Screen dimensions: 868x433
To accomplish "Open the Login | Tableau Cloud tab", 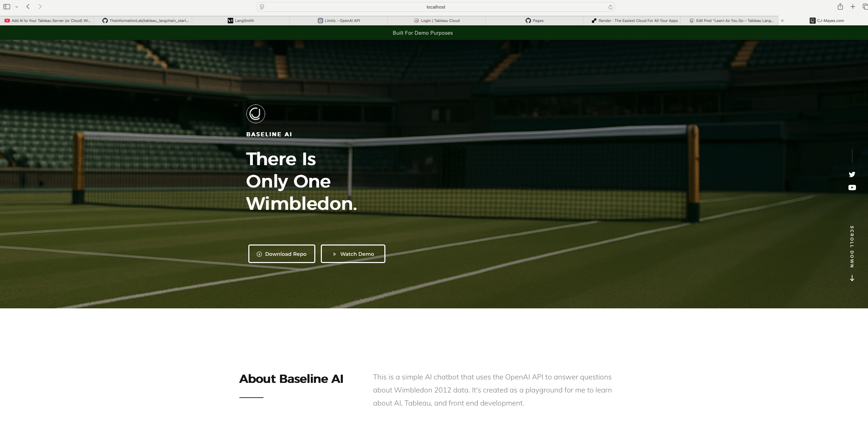I will [437, 21].
